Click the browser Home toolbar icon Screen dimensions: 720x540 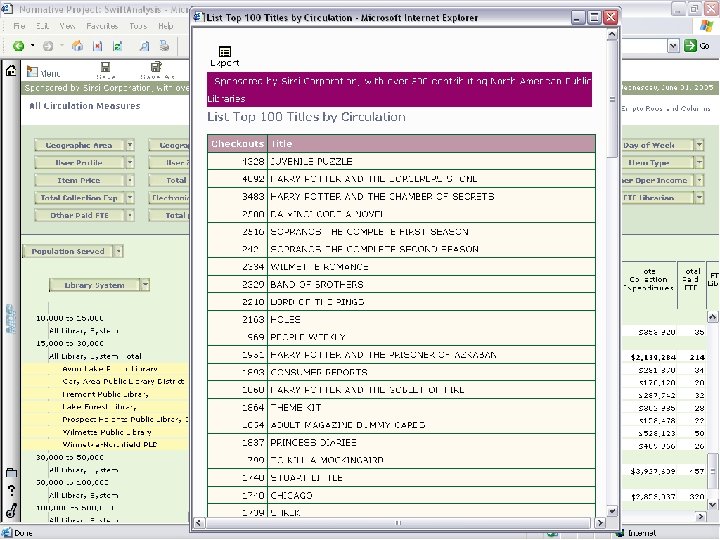(x=77, y=46)
